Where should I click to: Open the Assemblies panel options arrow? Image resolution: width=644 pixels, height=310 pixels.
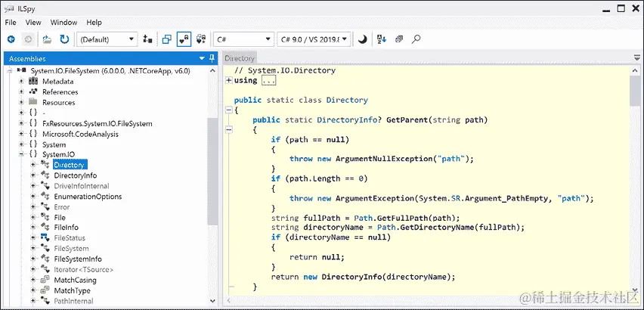[x=202, y=59]
